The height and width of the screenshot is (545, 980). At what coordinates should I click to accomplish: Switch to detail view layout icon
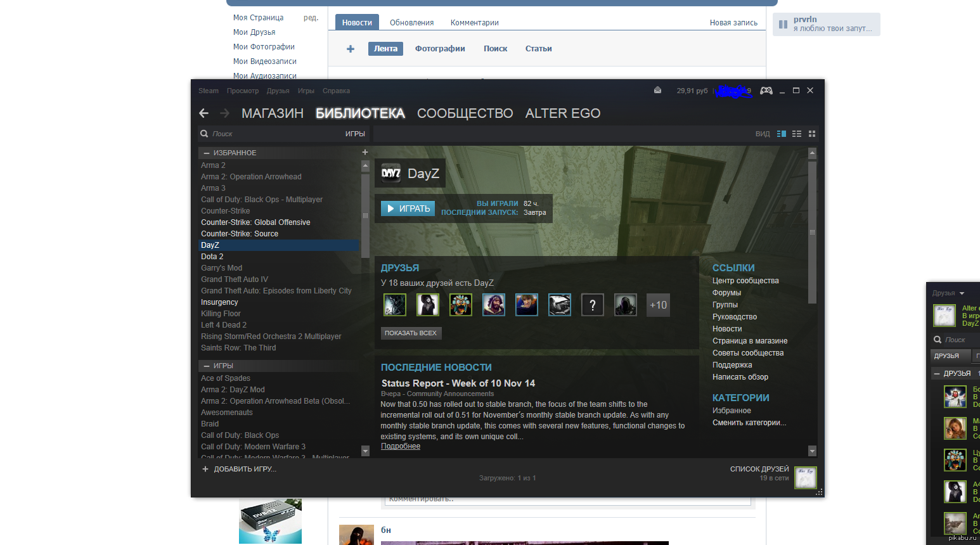(781, 134)
